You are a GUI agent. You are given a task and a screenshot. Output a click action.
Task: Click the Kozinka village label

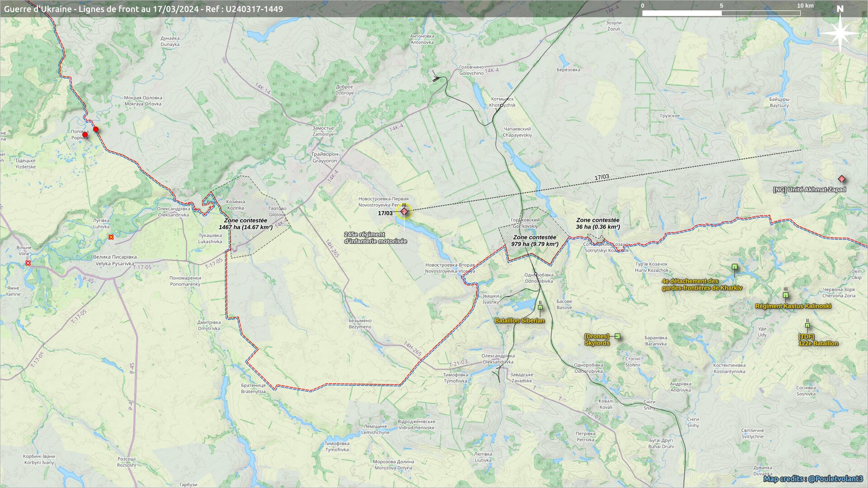[236, 205]
